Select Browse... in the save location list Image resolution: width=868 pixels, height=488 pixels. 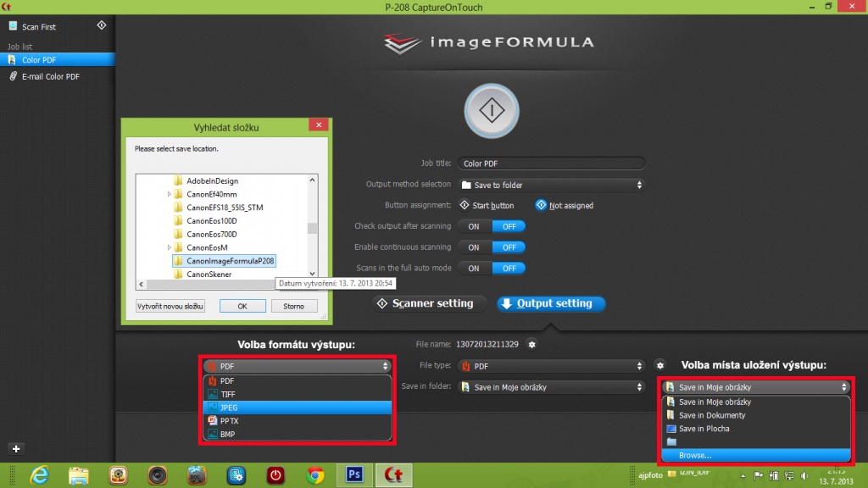756,455
